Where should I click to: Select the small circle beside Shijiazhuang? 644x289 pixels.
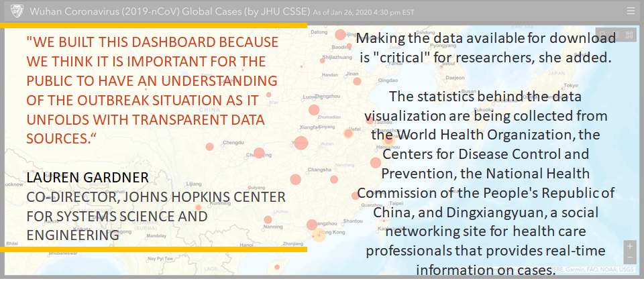click(x=323, y=61)
